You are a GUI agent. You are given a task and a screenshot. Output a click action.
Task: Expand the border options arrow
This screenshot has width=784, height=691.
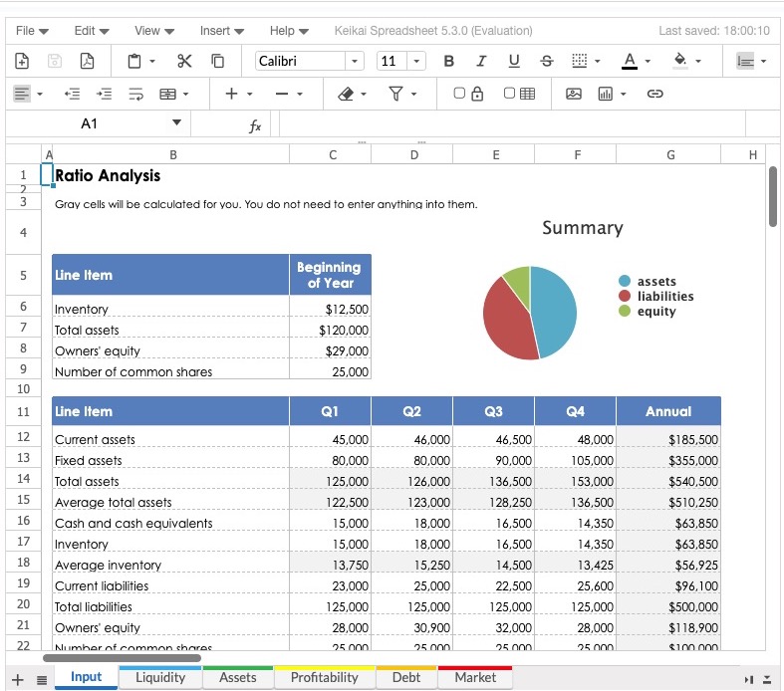[x=597, y=61]
